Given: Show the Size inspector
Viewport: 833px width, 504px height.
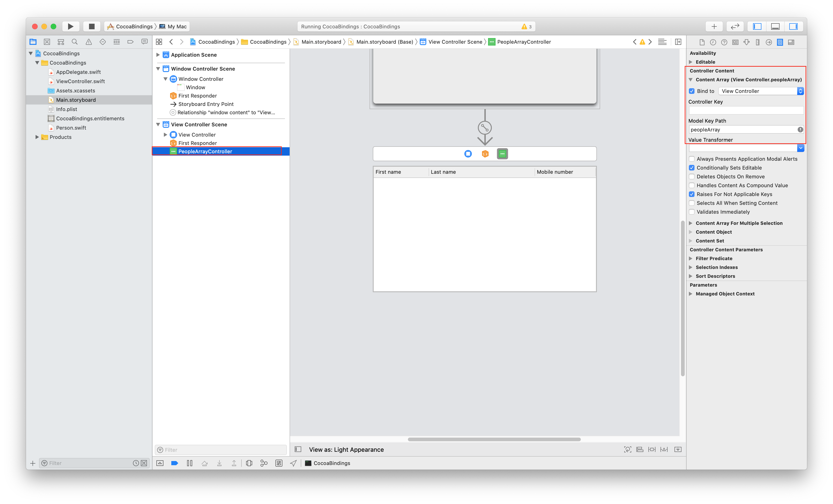Looking at the screenshot, I should point(758,42).
